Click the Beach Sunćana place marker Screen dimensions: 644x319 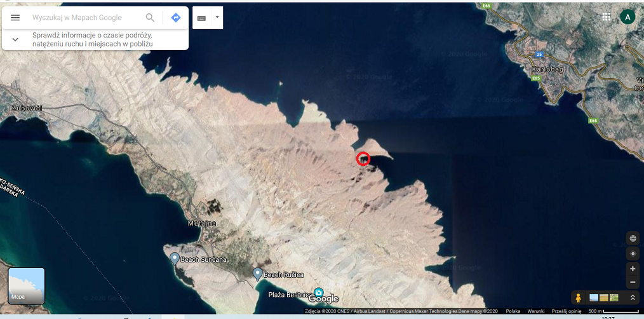175,258
